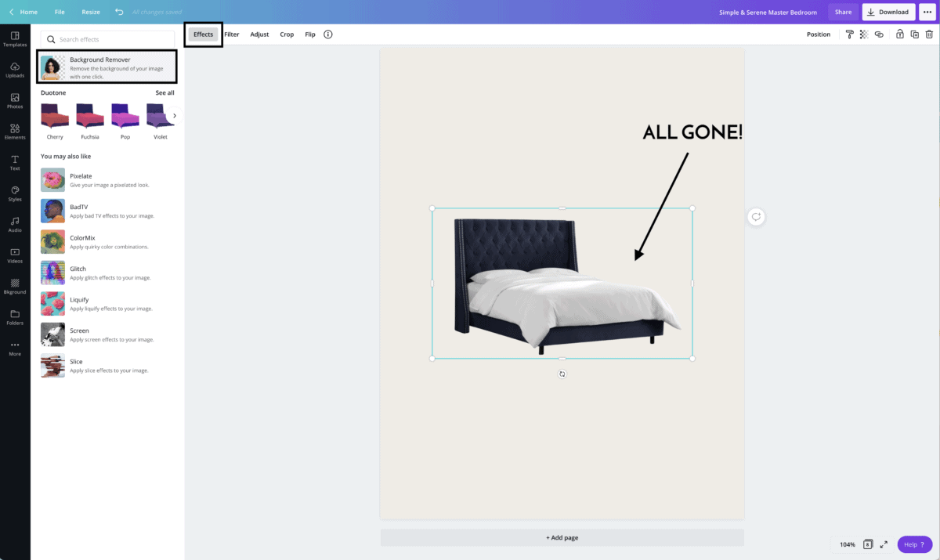Select the copy style paint roller icon

click(850, 34)
